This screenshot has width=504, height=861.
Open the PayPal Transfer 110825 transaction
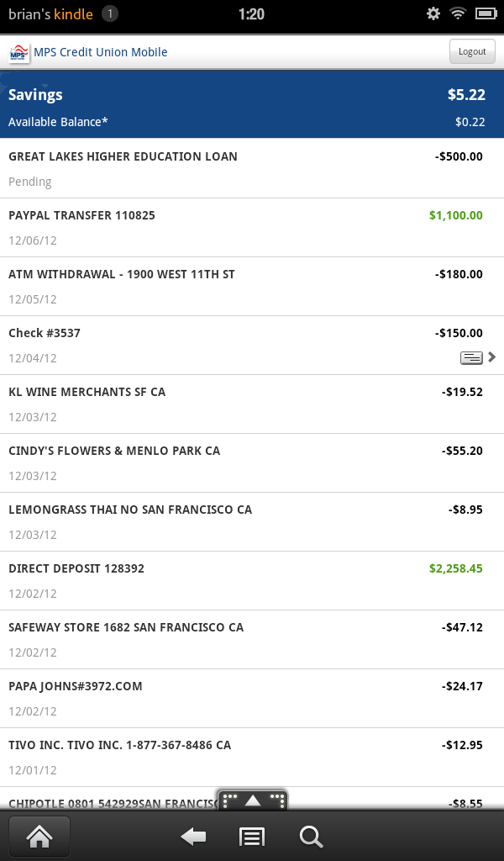(252, 227)
